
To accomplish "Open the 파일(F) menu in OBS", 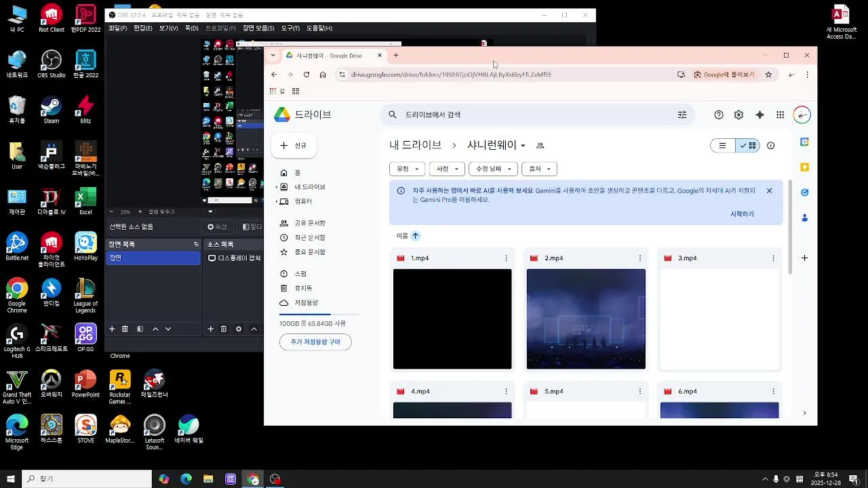I will [x=118, y=28].
